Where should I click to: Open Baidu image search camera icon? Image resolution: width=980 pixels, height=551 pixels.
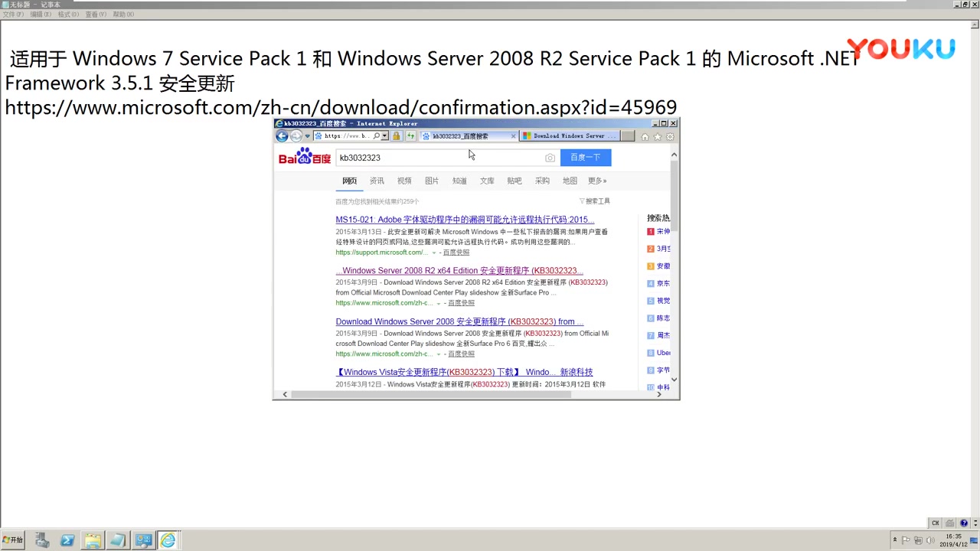tap(550, 158)
